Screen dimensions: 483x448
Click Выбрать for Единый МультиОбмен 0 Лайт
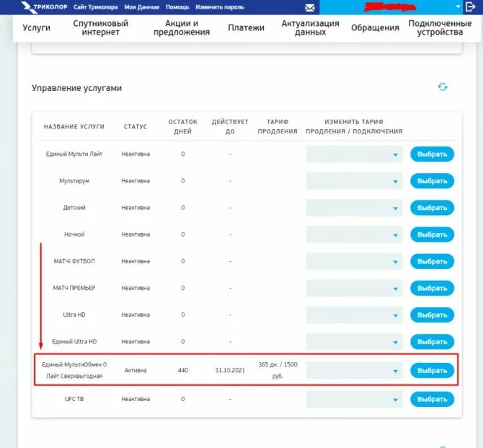432,371
